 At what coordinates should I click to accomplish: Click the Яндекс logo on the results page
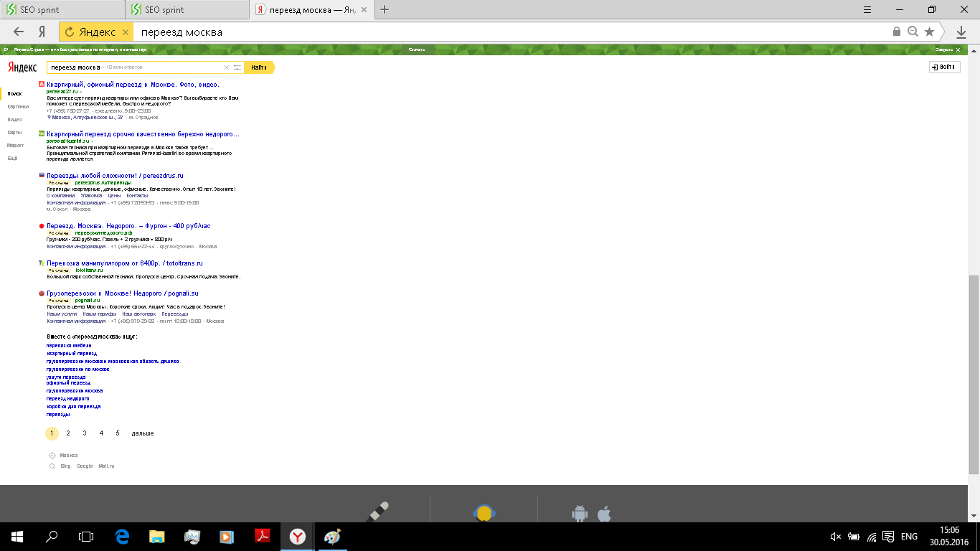point(22,67)
